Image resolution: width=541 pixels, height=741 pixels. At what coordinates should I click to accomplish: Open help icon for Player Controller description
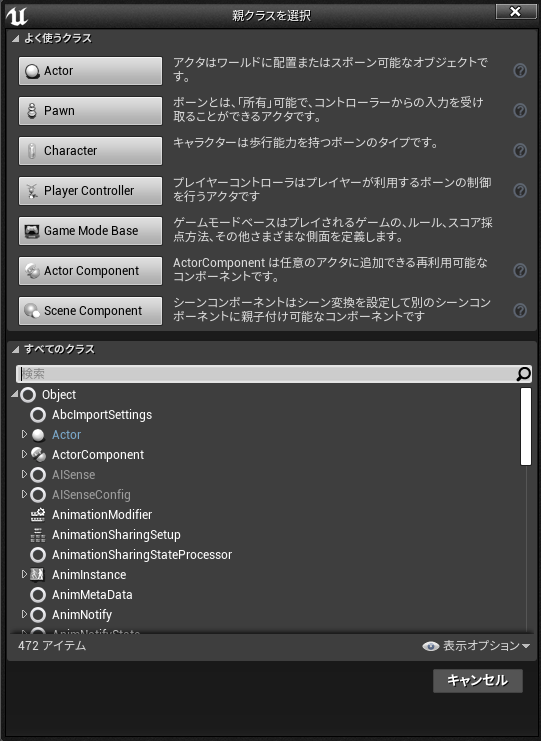click(x=520, y=190)
